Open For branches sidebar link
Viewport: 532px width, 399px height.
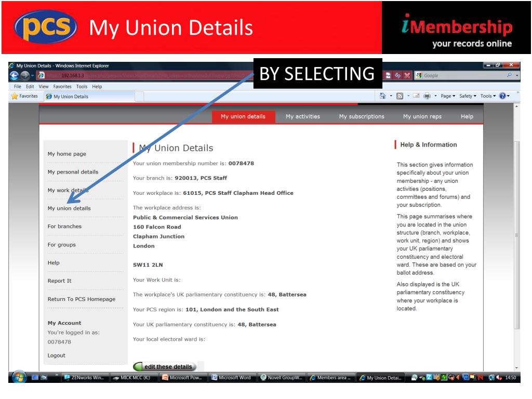click(x=64, y=227)
